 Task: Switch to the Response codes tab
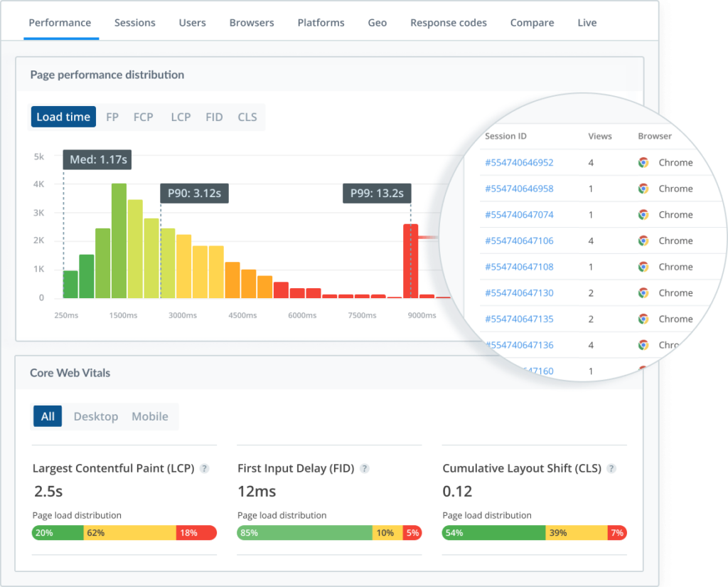(x=449, y=23)
